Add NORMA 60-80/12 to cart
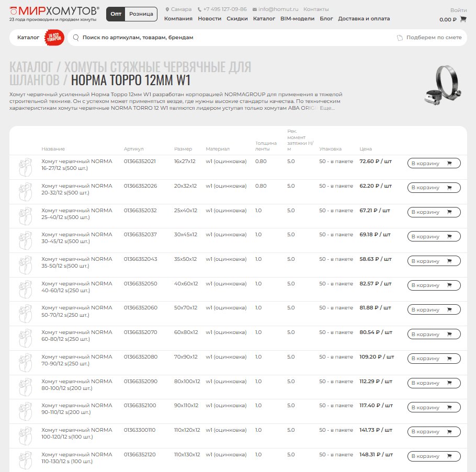Image resolution: width=476 pixels, height=472 pixels. pos(434,334)
